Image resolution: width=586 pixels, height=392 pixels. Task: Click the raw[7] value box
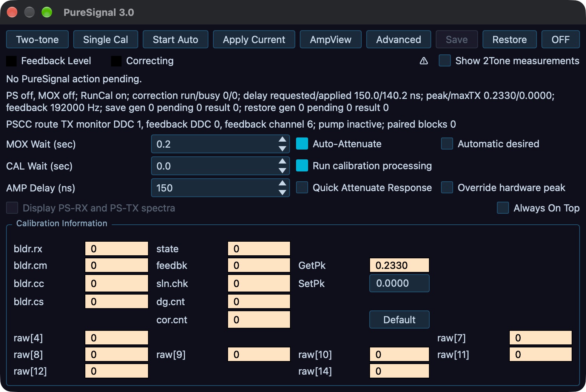[541, 338]
